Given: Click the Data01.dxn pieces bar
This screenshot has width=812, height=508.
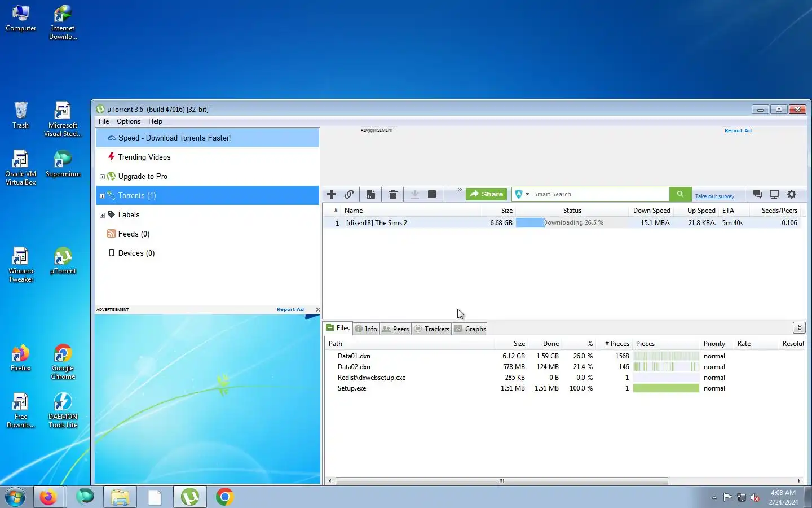Looking at the screenshot, I should (x=666, y=356).
